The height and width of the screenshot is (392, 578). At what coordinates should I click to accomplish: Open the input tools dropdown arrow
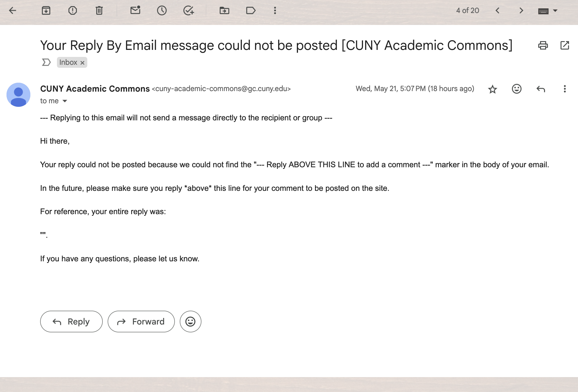point(555,11)
